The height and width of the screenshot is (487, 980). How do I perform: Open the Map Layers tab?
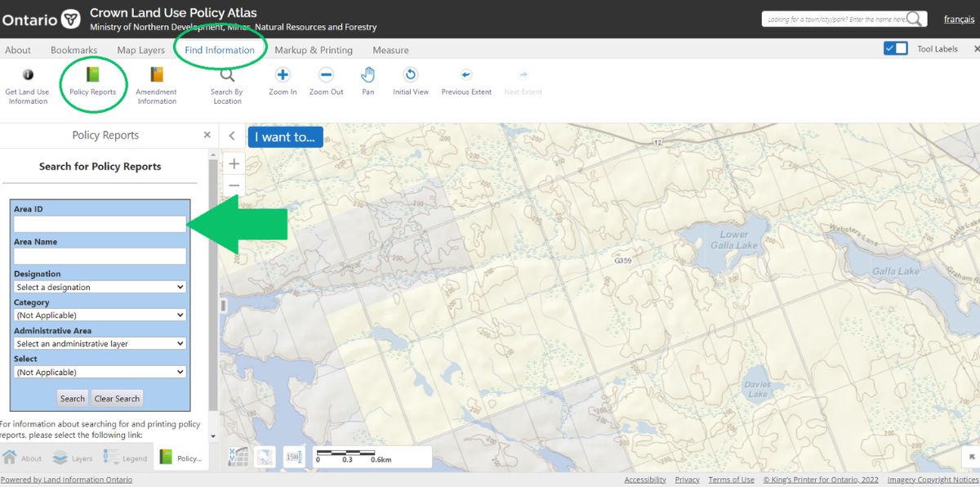pyautogui.click(x=140, y=50)
